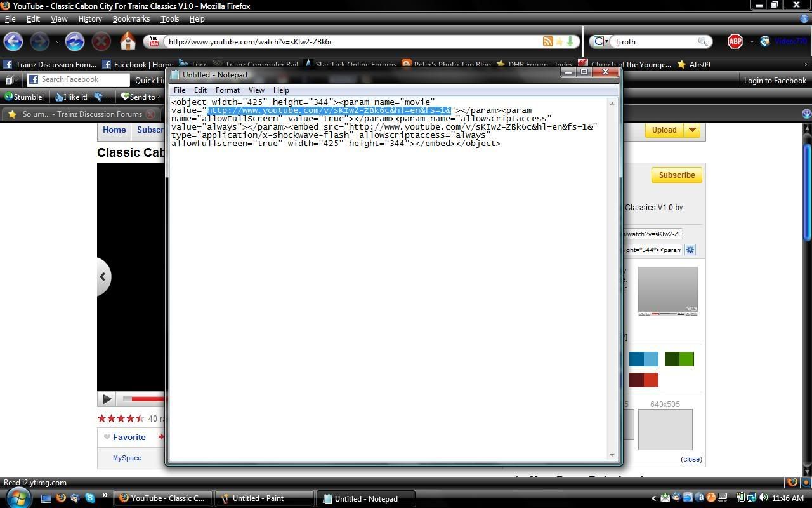Click the (close) link in embed options
This screenshot has width=812, height=508.
click(x=691, y=459)
